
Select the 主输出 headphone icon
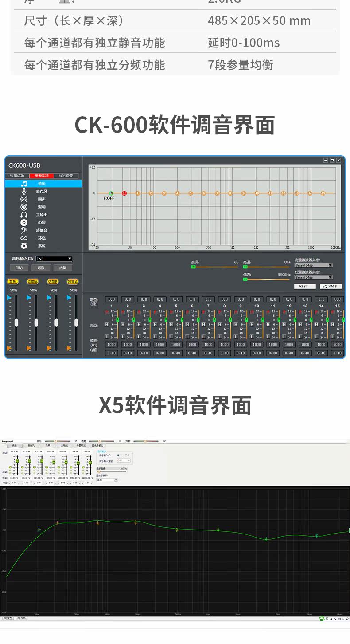(24, 215)
